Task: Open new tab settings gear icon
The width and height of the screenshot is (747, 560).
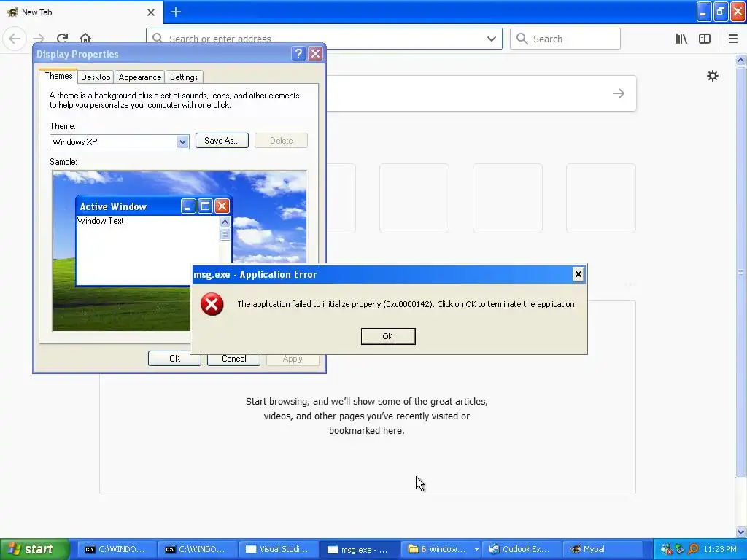Action: pos(713,76)
